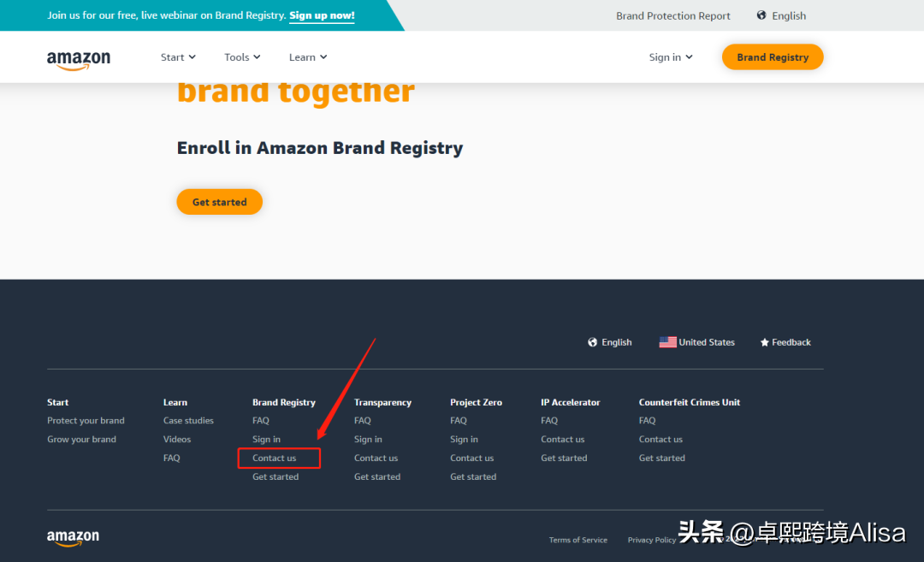Expand the Learn navigation dropdown
The height and width of the screenshot is (562, 924).
click(x=308, y=57)
